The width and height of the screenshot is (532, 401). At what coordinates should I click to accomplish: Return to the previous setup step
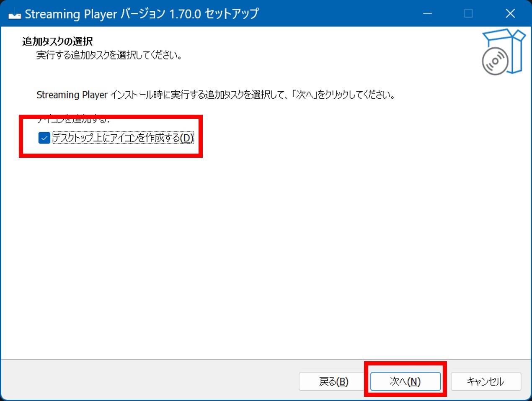coord(333,381)
